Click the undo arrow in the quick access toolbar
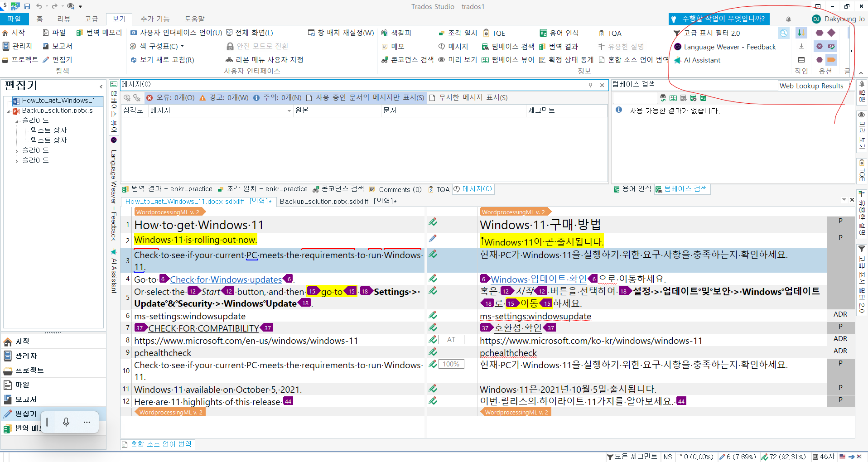This screenshot has height=462, width=868. (39, 6)
